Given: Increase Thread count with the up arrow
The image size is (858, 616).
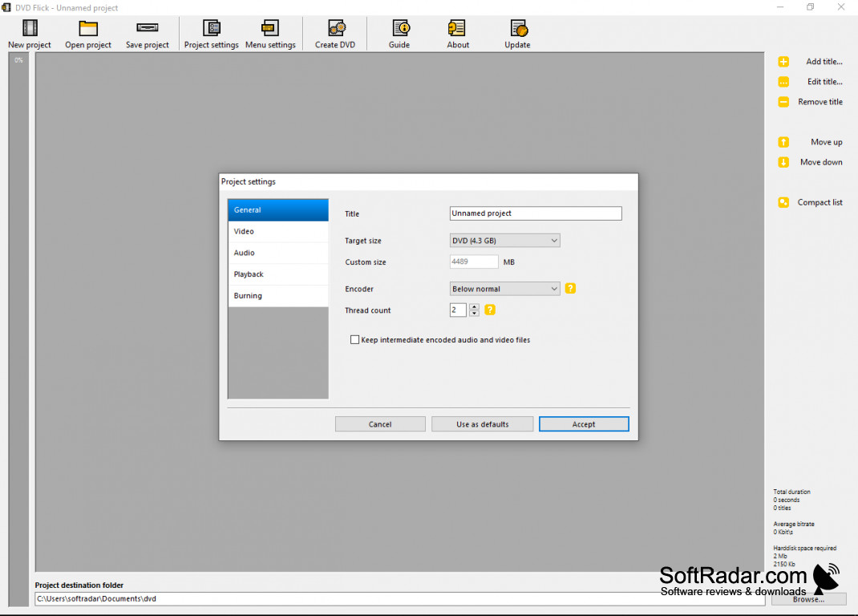Looking at the screenshot, I should point(474,306).
